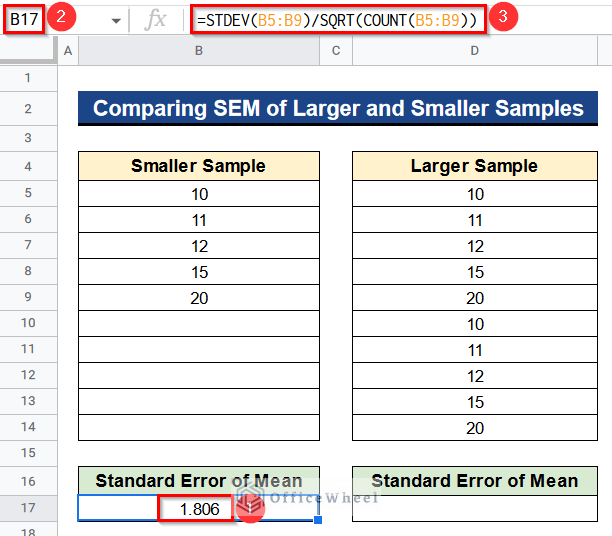Click the 'Larger Sample' header cell
This screenshot has width=612, height=536.
click(475, 166)
